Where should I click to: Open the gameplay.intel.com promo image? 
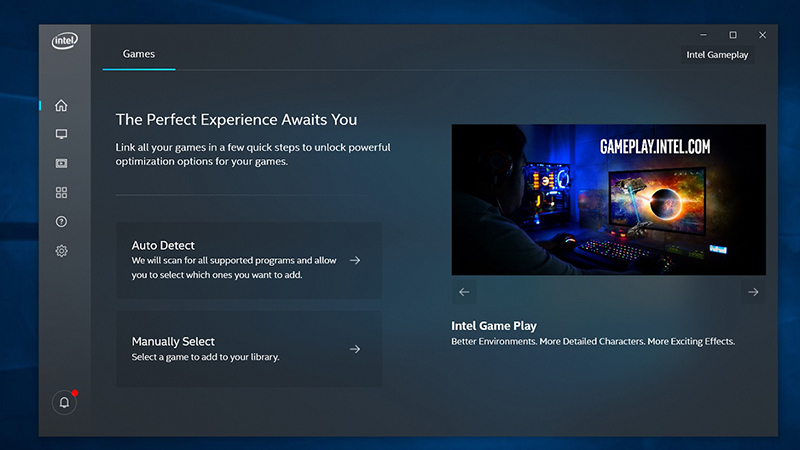coord(608,199)
